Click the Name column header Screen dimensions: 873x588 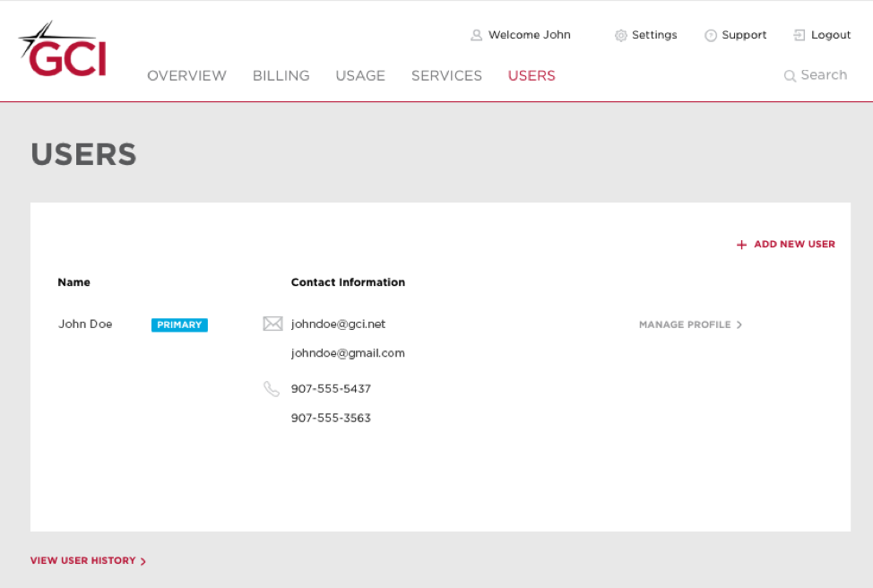click(x=74, y=282)
